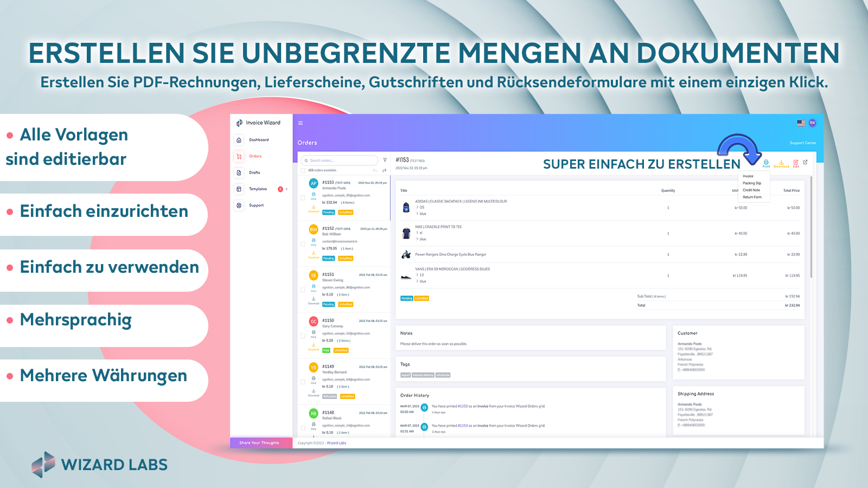Click the Invoice Wizard logo

(x=258, y=123)
